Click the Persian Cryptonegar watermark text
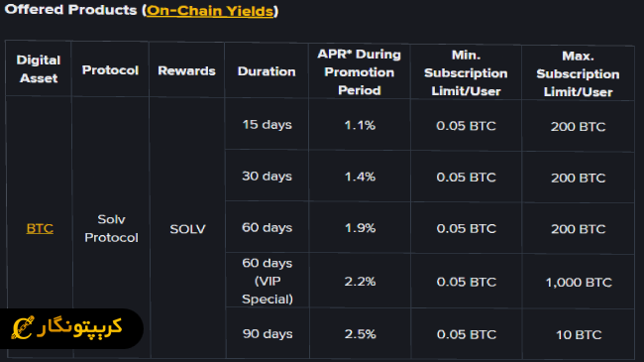Screen dimensions: 644x362 click(80, 327)
